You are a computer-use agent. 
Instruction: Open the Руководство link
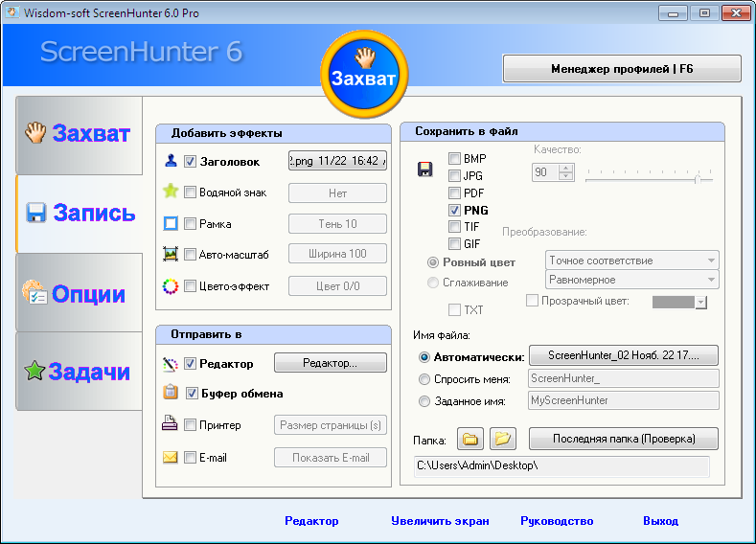(557, 521)
